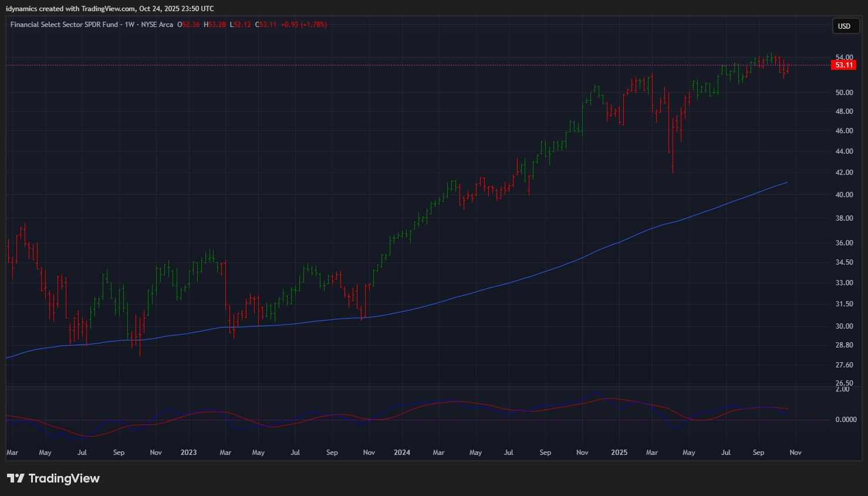
Task: Click the 26.50 label on price axis
Action: click(x=844, y=383)
